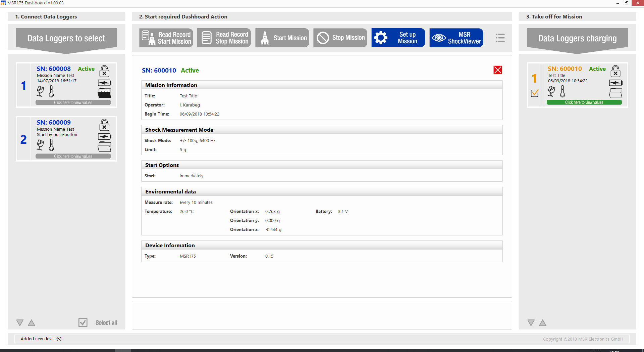Image resolution: width=644 pixels, height=352 pixels.
Task: Toggle the orange checkbox on charging logger 1
Action: click(x=535, y=93)
